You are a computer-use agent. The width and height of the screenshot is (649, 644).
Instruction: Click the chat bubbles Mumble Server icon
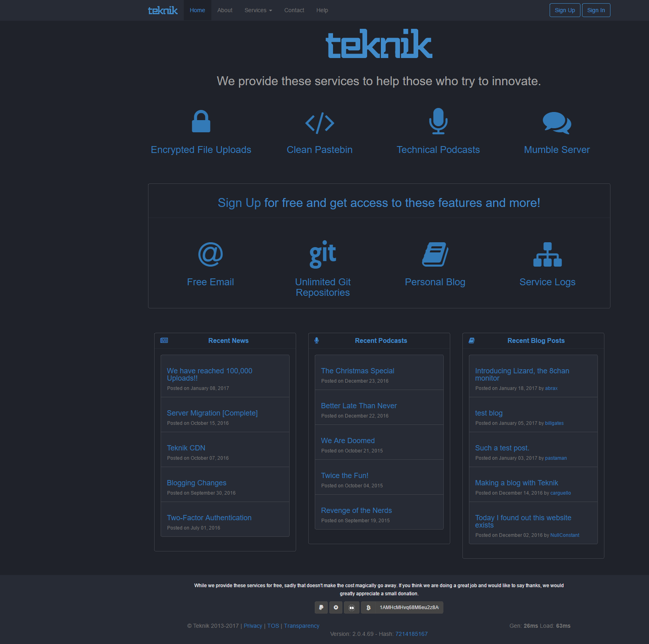tap(557, 123)
